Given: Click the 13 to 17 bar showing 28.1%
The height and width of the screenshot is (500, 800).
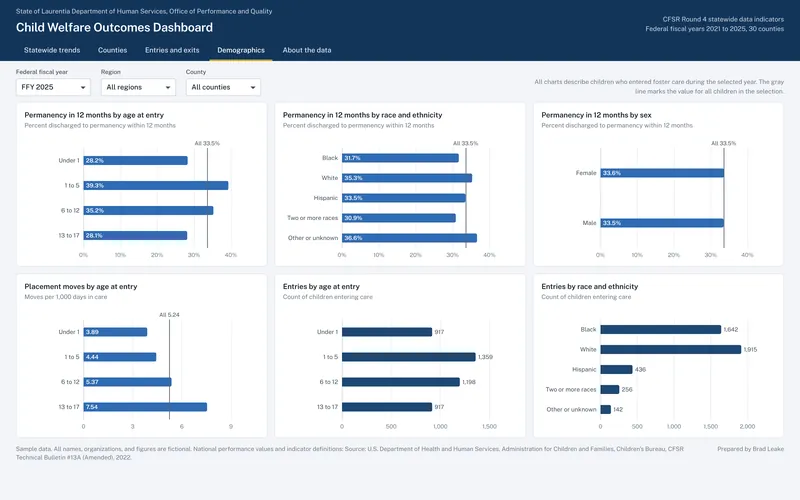Looking at the screenshot, I should click(135, 235).
